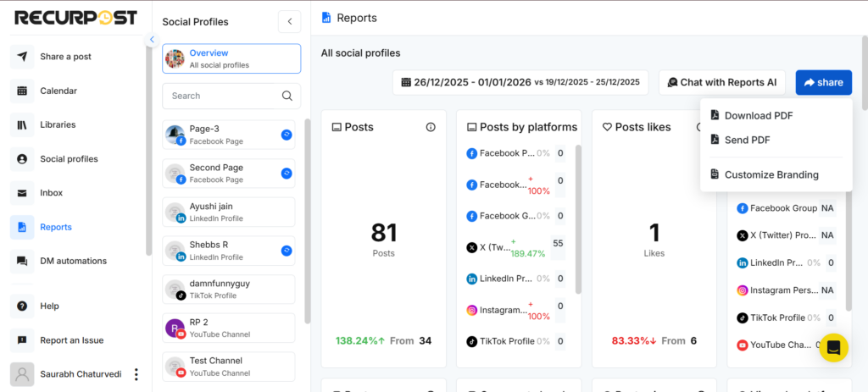Viewport: 868px width, 392px height.
Task: Click X (Twitter) Pro... row with NA value
Action: pos(786,235)
